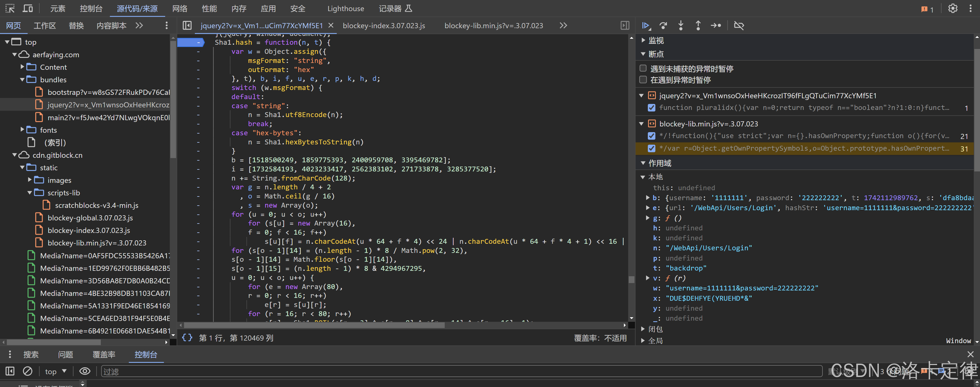Resume script execution in debugger
The width and height of the screenshot is (980, 387).
point(646,25)
